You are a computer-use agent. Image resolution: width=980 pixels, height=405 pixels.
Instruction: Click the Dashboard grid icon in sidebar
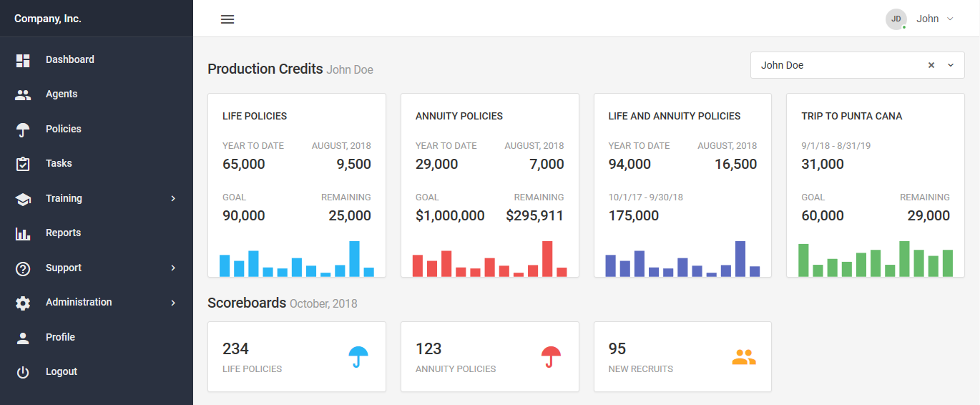[x=23, y=61]
